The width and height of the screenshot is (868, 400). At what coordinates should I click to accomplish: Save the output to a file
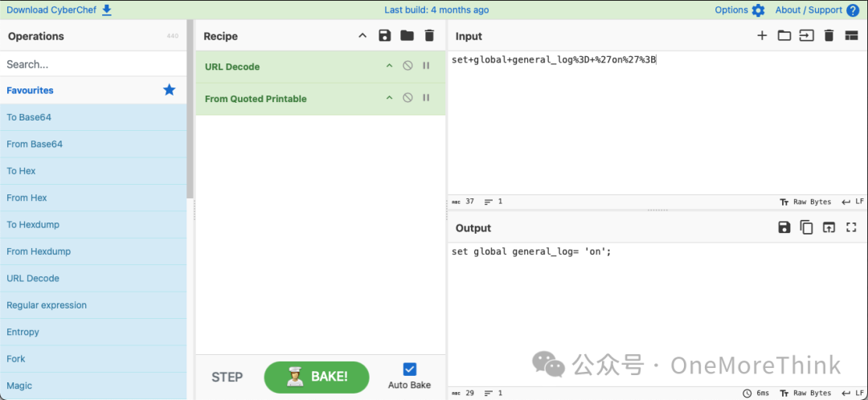coord(784,227)
